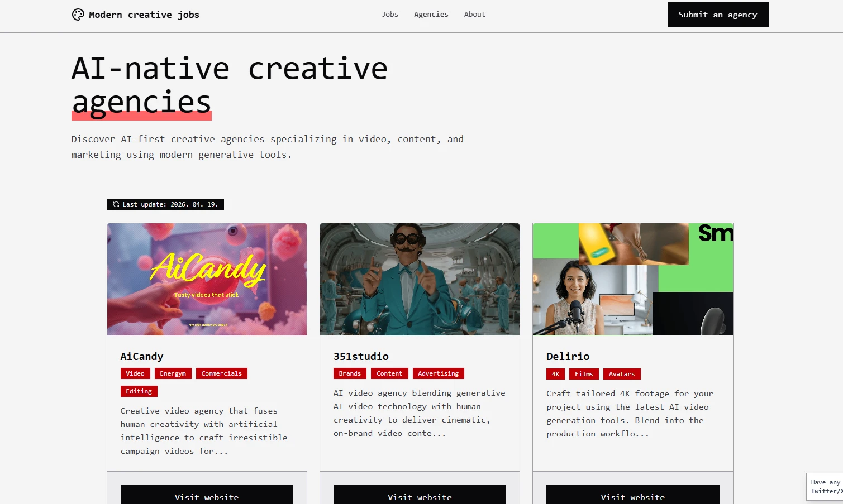843x504 pixels.
Task: Select the Video tag on AiCandy
Action: coord(135,373)
